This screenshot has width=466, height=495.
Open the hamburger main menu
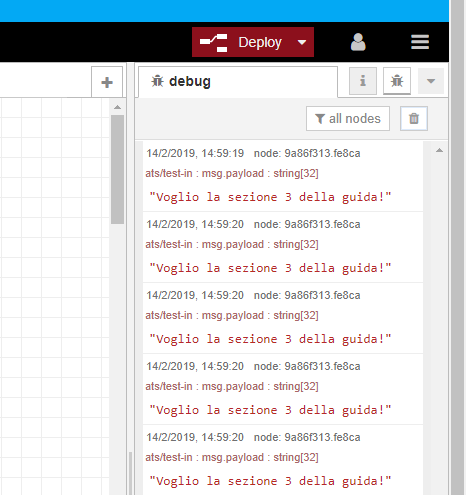pyautogui.click(x=420, y=42)
